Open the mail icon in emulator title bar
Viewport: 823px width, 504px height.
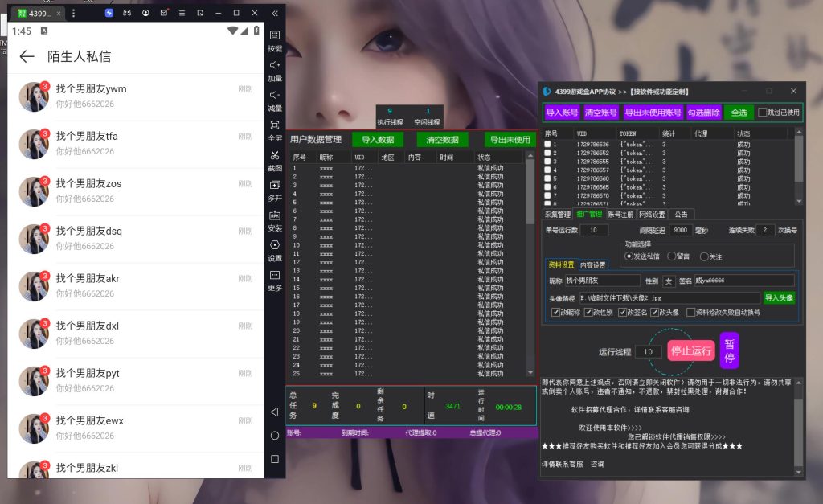[164, 13]
